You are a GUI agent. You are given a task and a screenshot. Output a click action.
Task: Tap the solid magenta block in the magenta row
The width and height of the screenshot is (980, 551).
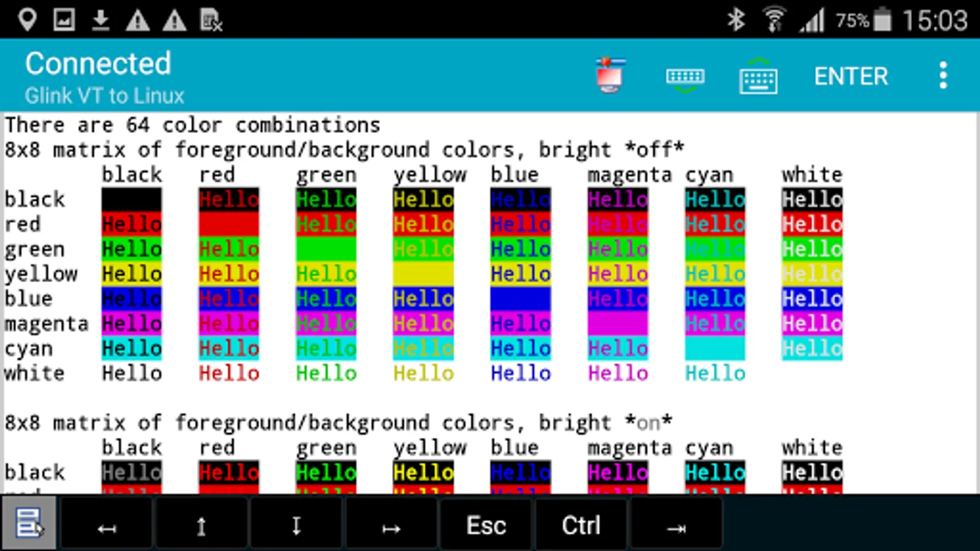(x=617, y=323)
